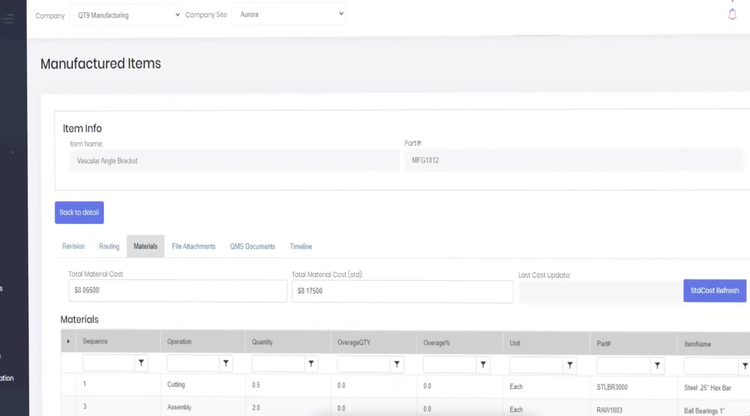Screen dimensions: 750x416
Task: Expand the sidebar chevron section
Action: pos(12,152)
